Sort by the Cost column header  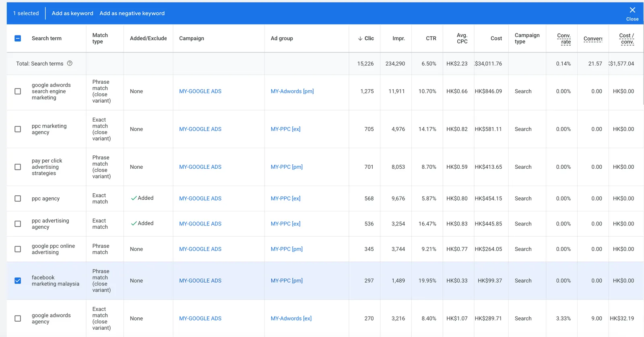coord(496,38)
